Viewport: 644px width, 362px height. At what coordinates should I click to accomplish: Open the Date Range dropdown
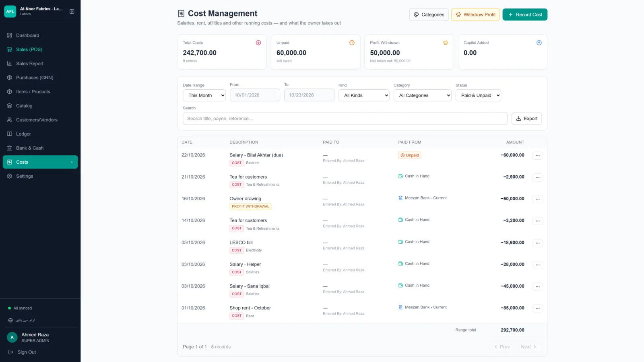click(x=204, y=95)
